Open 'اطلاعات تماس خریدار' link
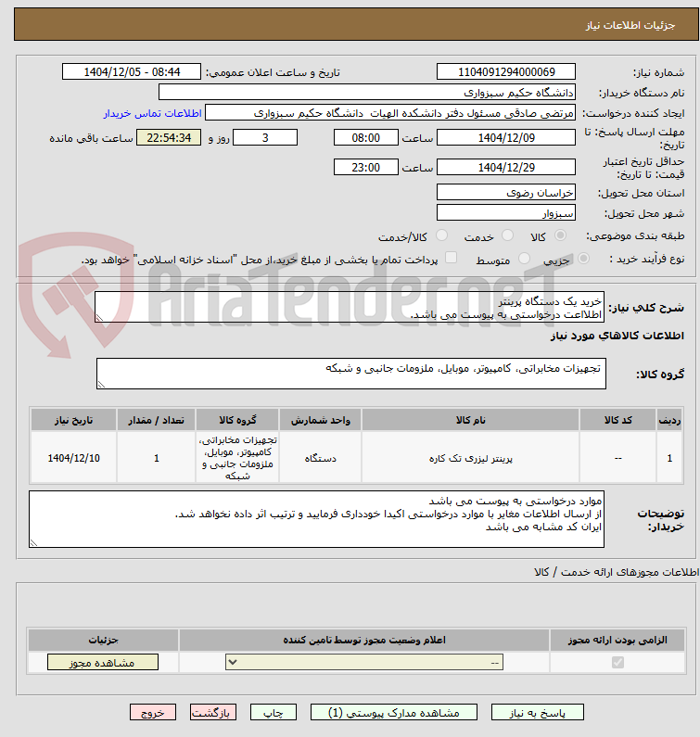 pyautogui.click(x=153, y=113)
